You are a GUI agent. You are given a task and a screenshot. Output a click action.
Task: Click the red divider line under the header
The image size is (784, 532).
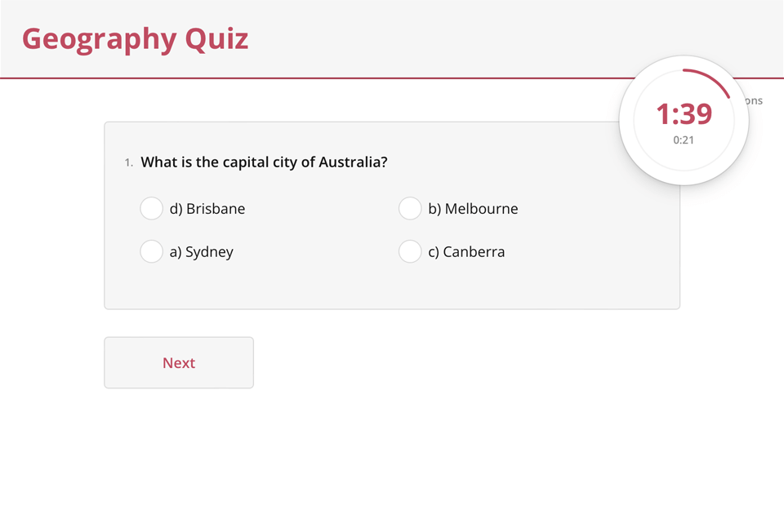(x=327, y=78)
